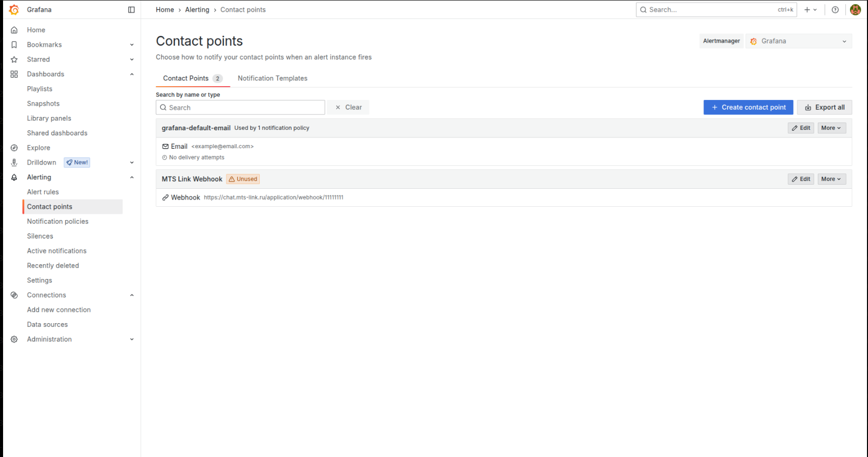Image resolution: width=868 pixels, height=457 pixels.
Task: Open More menu for MTS Link Webhook
Action: coord(831,179)
